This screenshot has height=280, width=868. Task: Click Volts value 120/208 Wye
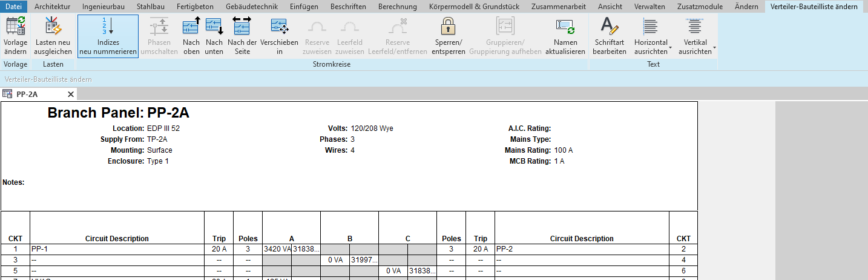pyautogui.click(x=372, y=128)
